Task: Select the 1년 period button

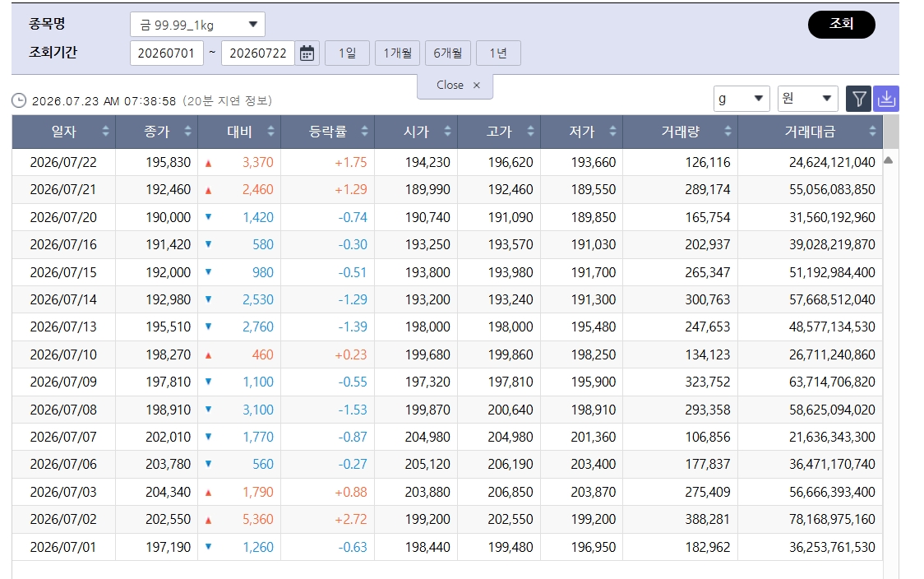Action: 498,53
